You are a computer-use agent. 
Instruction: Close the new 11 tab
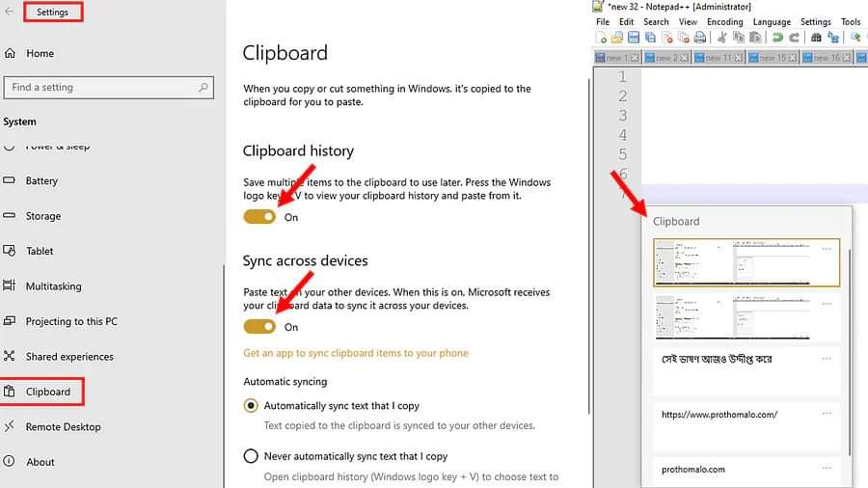pos(739,58)
